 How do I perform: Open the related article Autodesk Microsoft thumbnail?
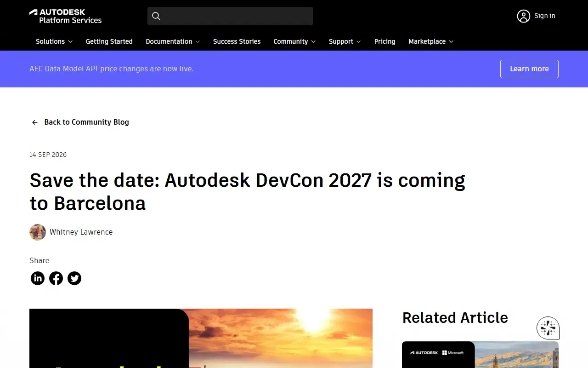(480, 355)
